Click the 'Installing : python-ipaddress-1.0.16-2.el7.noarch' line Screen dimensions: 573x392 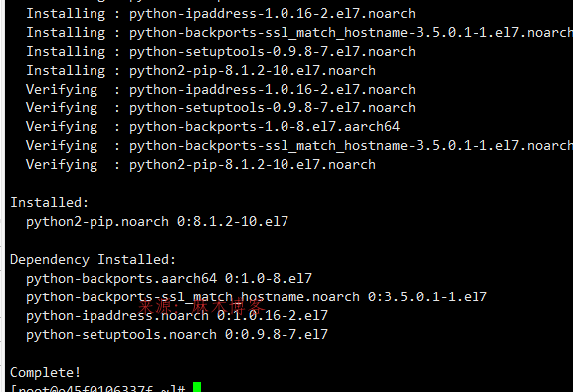click(x=221, y=14)
